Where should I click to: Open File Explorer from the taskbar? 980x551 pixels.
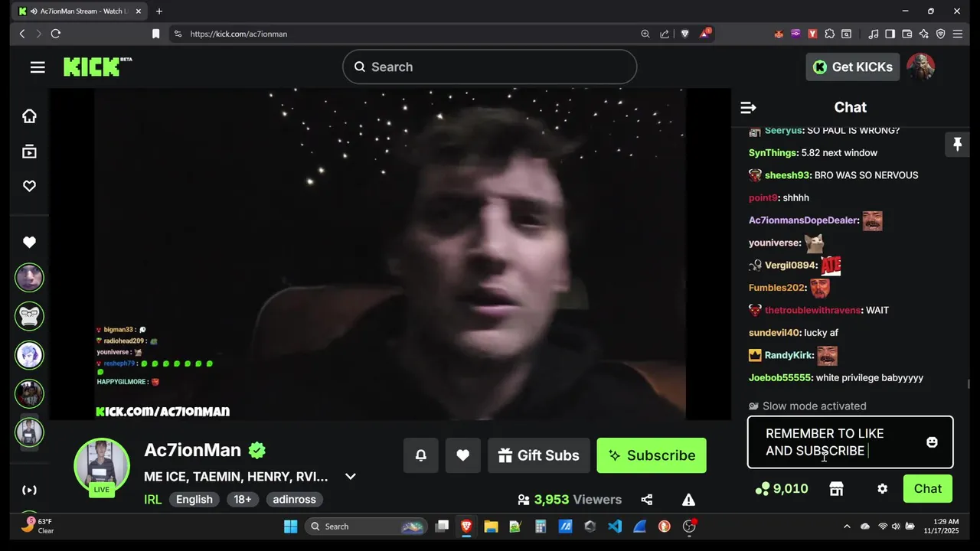[x=491, y=527]
